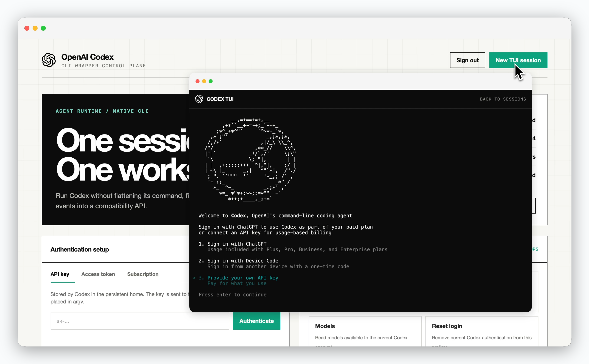Click the Usage included with Plus, Pro line

(297, 249)
